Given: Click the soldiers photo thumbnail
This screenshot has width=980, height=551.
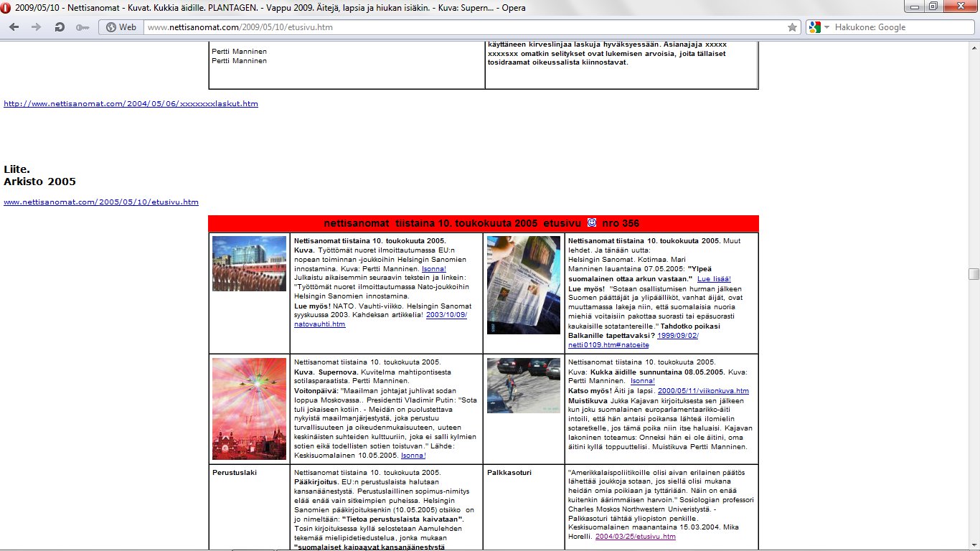Looking at the screenshot, I should click(x=249, y=263).
